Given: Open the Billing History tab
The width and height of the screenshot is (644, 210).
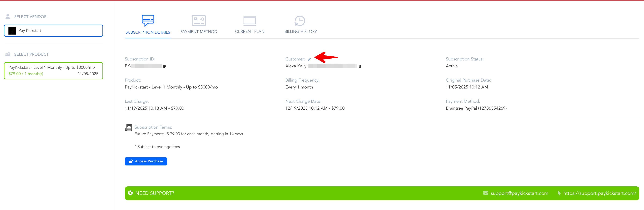Looking at the screenshot, I should [x=300, y=31].
